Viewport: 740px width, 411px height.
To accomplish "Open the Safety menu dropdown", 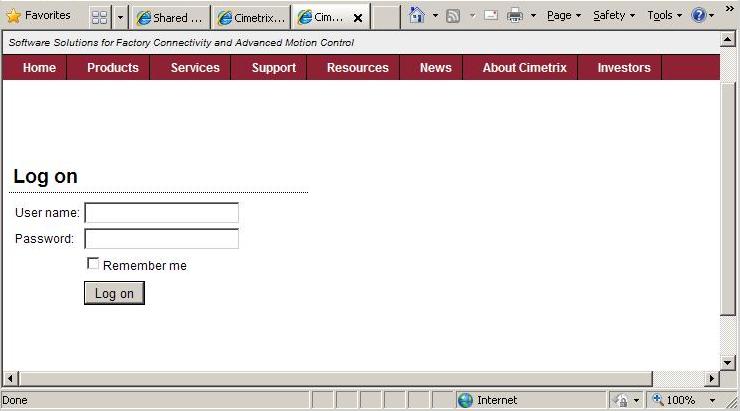I will tap(613, 16).
